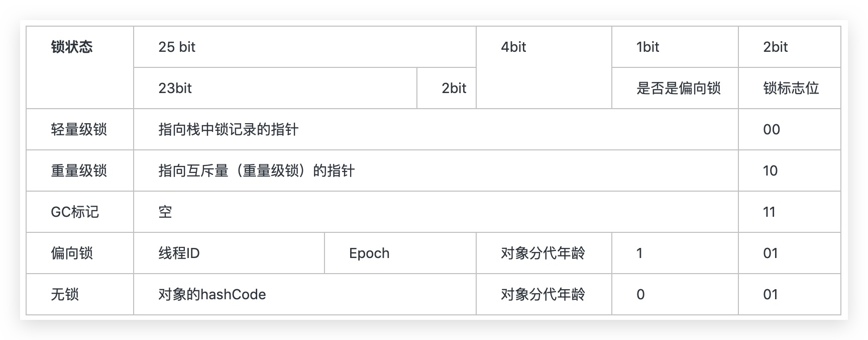Click the 锁标志位 header cell
The width and height of the screenshot is (868, 340).
(791, 89)
